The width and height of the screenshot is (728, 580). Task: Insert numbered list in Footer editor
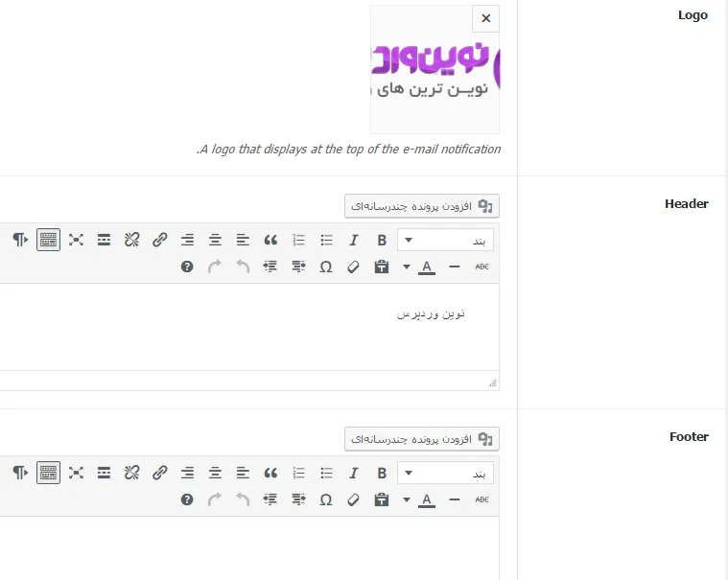click(298, 473)
